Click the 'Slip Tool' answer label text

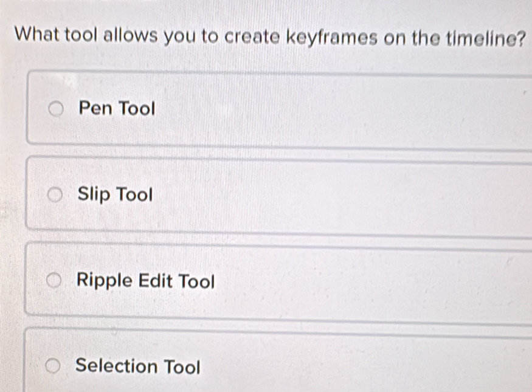(x=115, y=194)
